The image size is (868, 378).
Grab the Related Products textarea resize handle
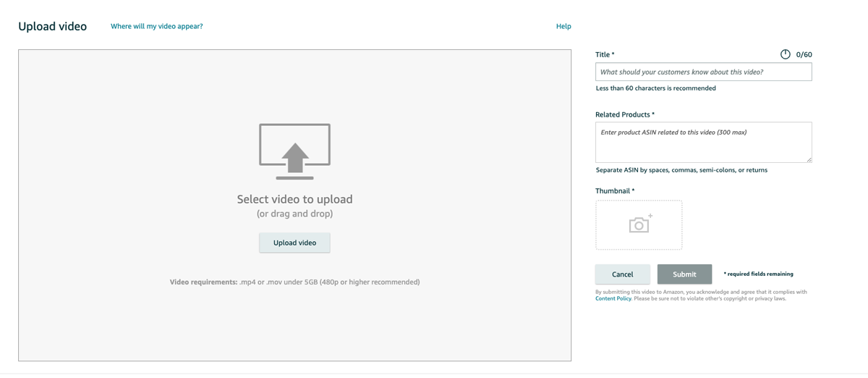pos(809,160)
